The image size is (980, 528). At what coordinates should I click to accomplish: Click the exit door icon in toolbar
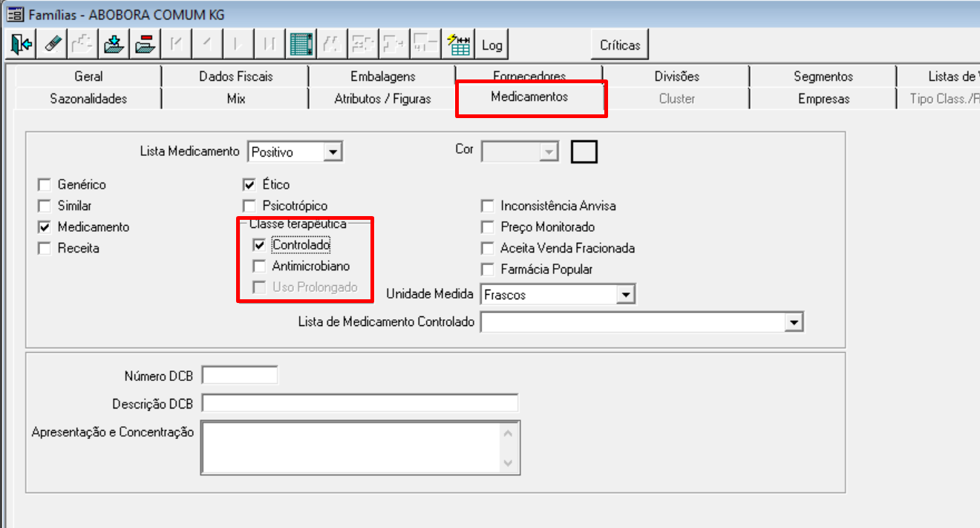(22, 45)
